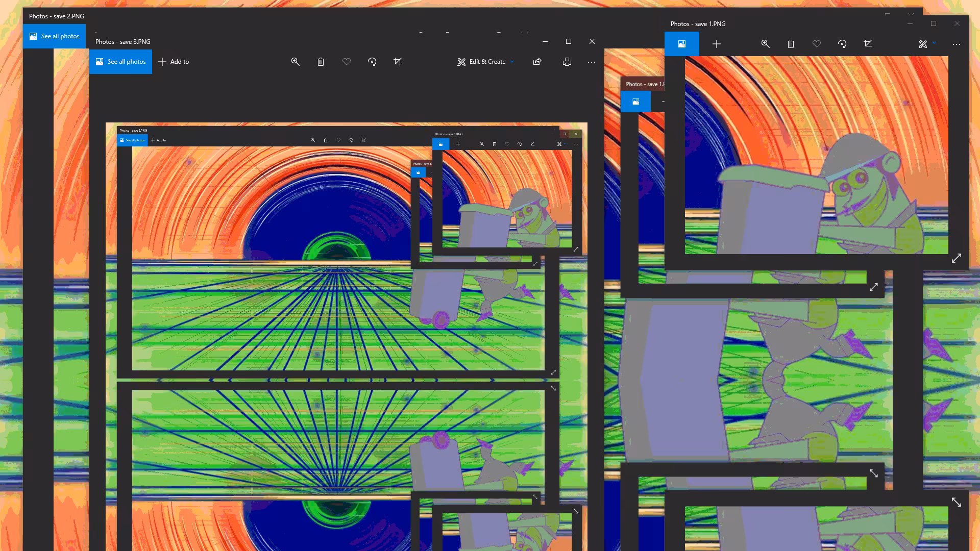Image resolution: width=980 pixels, height=551 pixels.
Task: Rotate the save 3.PNG image
Action: (x=372, y=62)
